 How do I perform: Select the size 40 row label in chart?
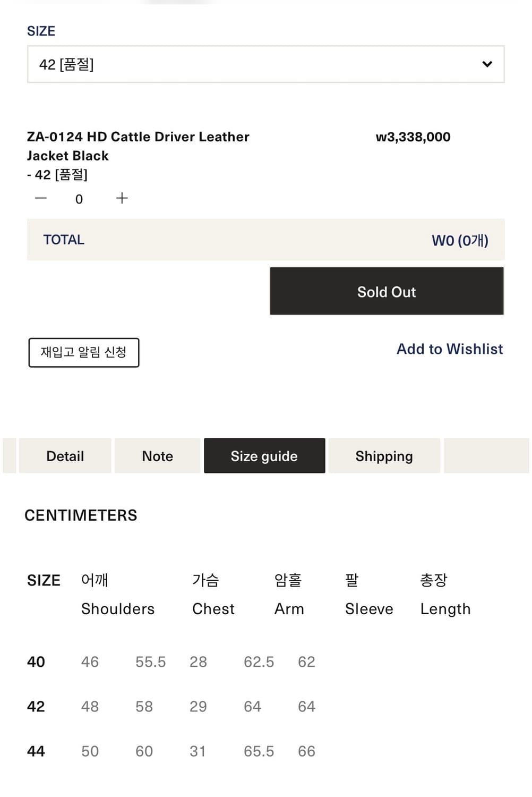[x=36, y=662]
